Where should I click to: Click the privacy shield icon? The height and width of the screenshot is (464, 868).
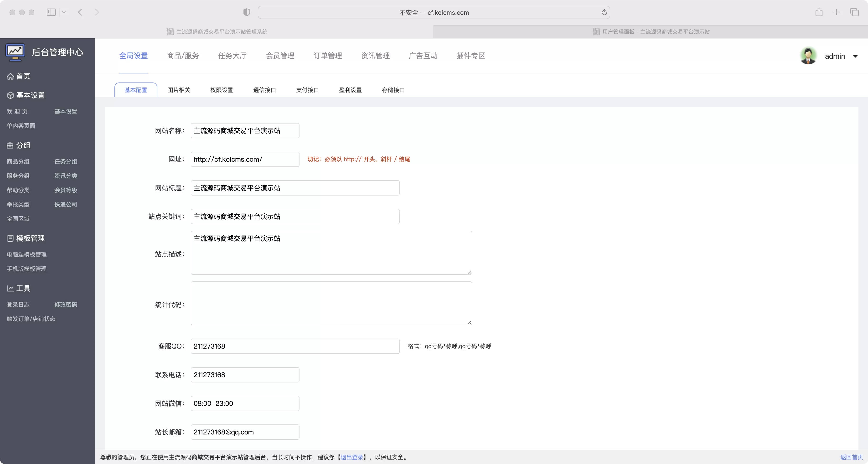click(247, 12)
